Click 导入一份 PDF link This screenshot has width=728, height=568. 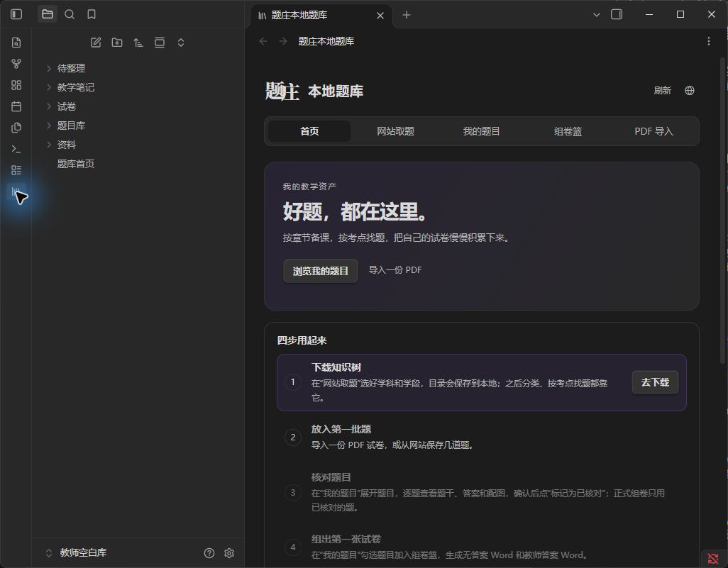point(395,270)
